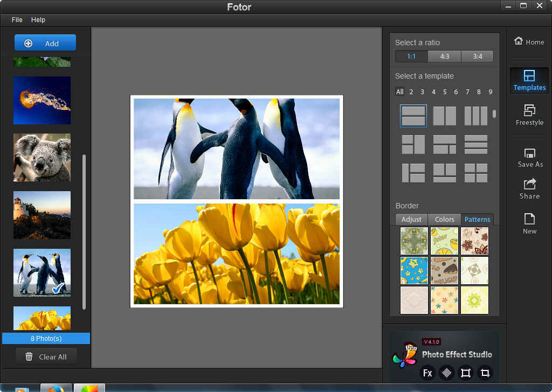Switch to the Colors border tab
The height and width of the screenshot is (392, 552).
click(x=444, y=219)
